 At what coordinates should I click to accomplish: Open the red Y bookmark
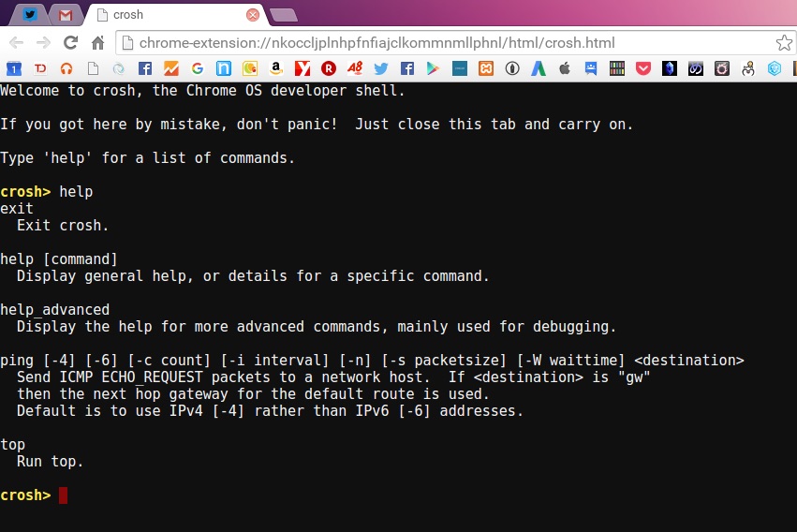point(303,68)
